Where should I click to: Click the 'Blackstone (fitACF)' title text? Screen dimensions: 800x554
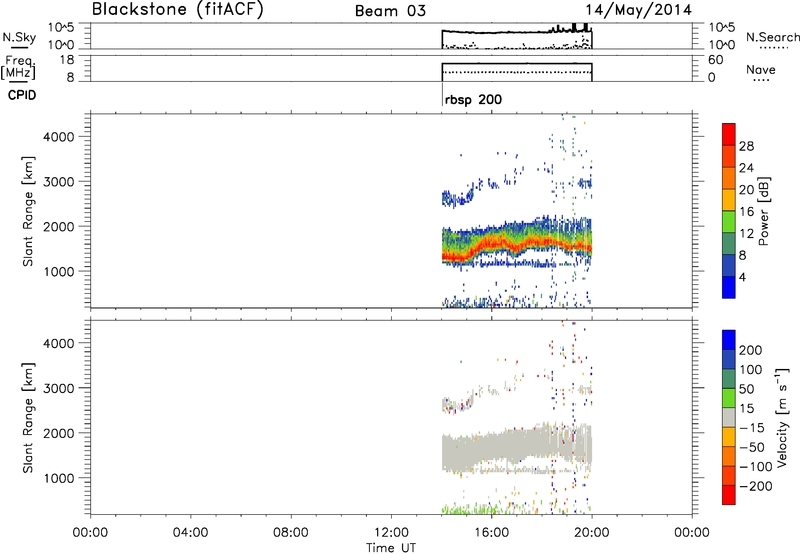pyautogui.click(x=178, y=9)
